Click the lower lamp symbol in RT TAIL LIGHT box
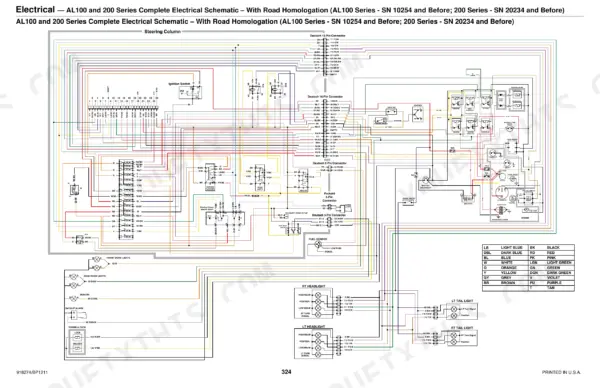Viewport: 600px width, 388px height. pyautogui.click(x=454, y=341)
